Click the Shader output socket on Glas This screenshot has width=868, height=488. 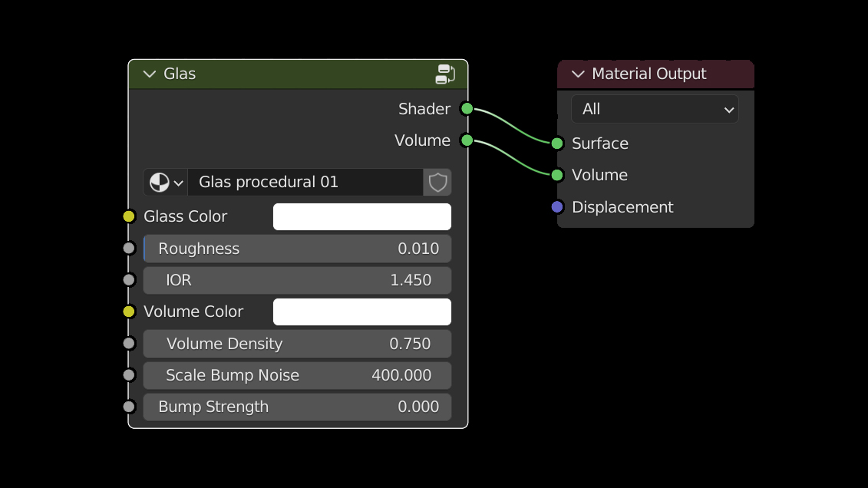pos(467,109)
